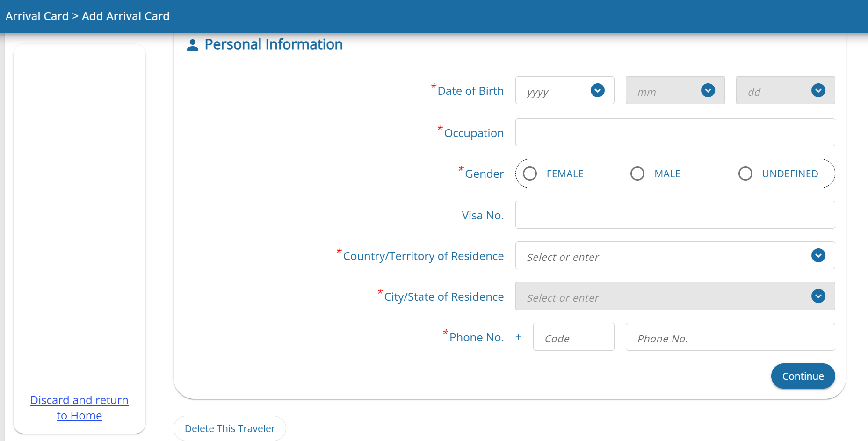Open the City/State of Residence combo box
Screen dimensions: 868x441
point(664,296)
